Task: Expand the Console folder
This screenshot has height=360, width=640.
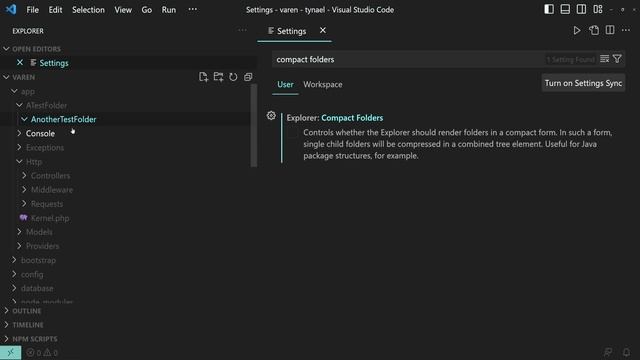Action: coord(19,133)
